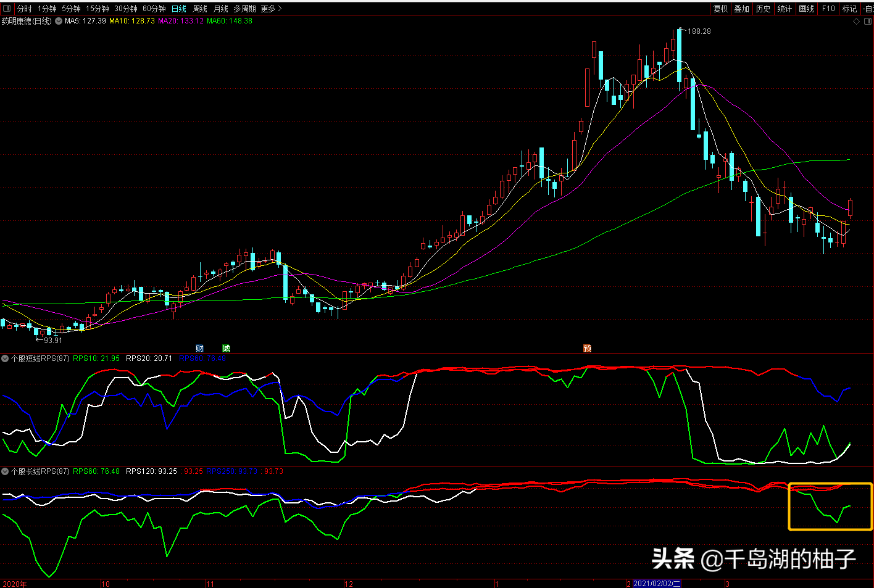Click the 标记 mark button
The height and width of the screenshot is (588, 874).
pos(850,9)
